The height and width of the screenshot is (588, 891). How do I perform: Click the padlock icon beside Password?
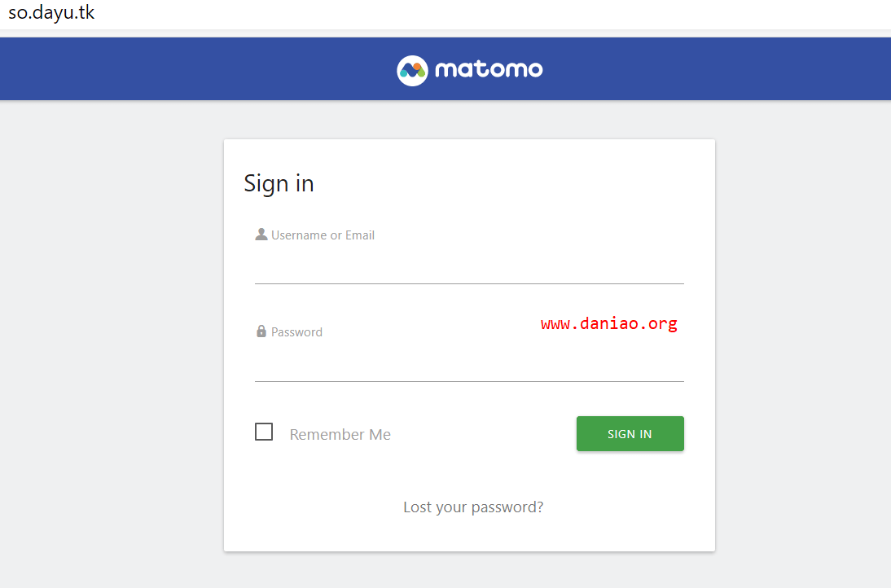tap(261, 331)
